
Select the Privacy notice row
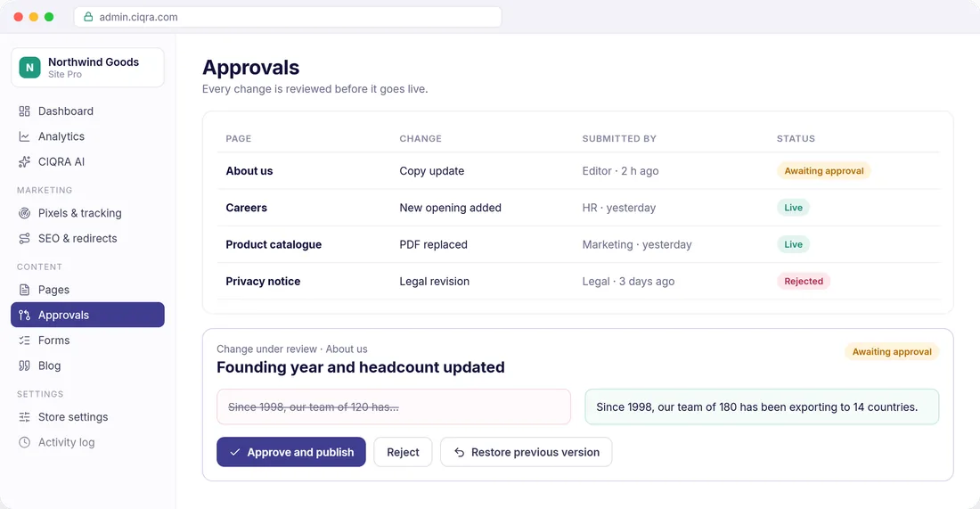578,282
